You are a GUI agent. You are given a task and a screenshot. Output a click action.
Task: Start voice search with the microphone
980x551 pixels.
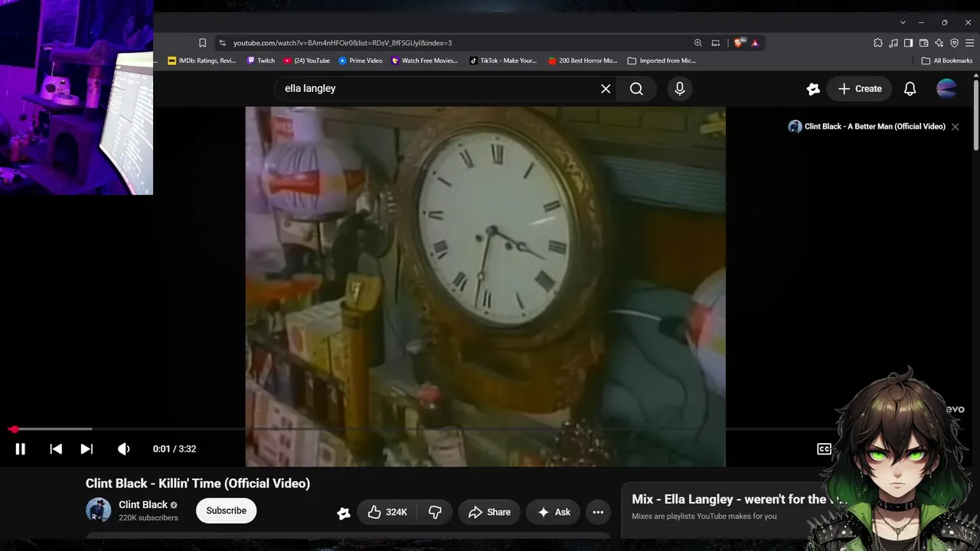click(680, 89)
